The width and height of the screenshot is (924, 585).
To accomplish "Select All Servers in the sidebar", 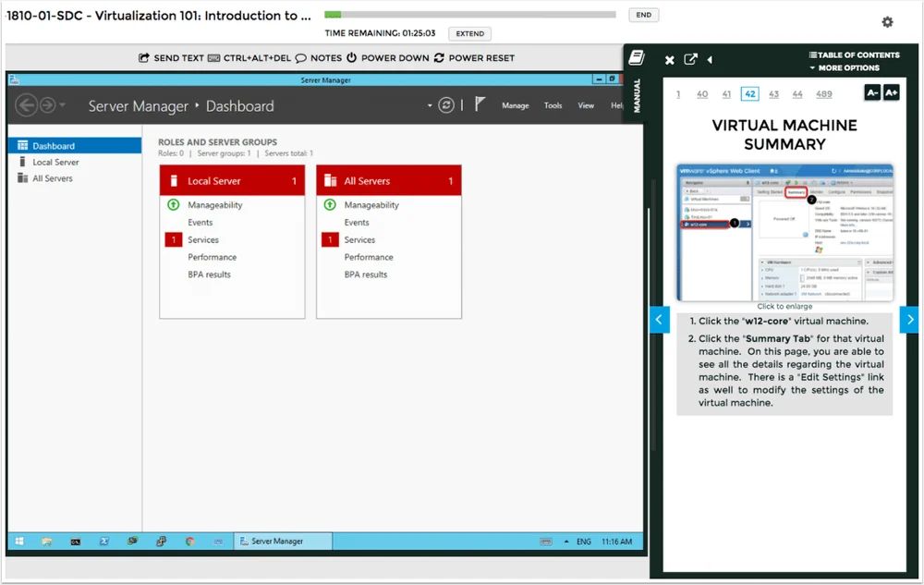I will [75, 178].
